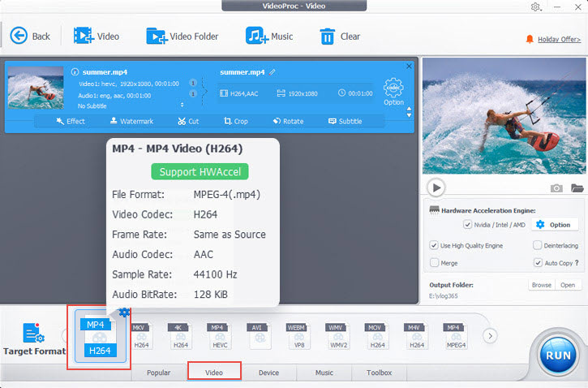Open the output folder
This screenshot has width=588, height=388.
click(x=568, y=285)
